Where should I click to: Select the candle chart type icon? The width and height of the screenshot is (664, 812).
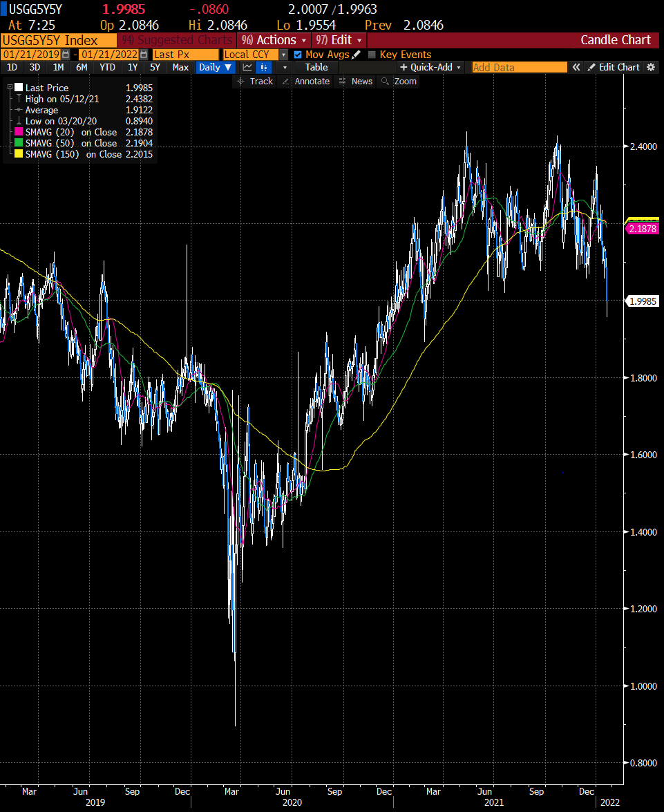pyautogui.click(x=264, y=67)
